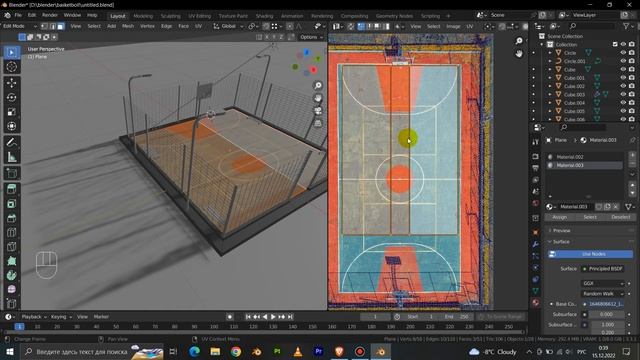Switch to the UV Editing workspace tab
The height and width of the screenshot is (360, 640).
[x=199, y=16]
